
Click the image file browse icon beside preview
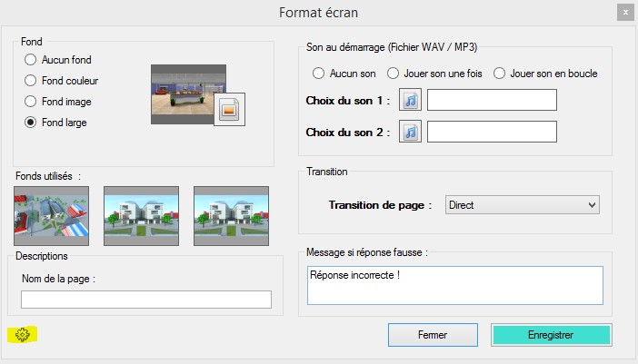point(229,110)
